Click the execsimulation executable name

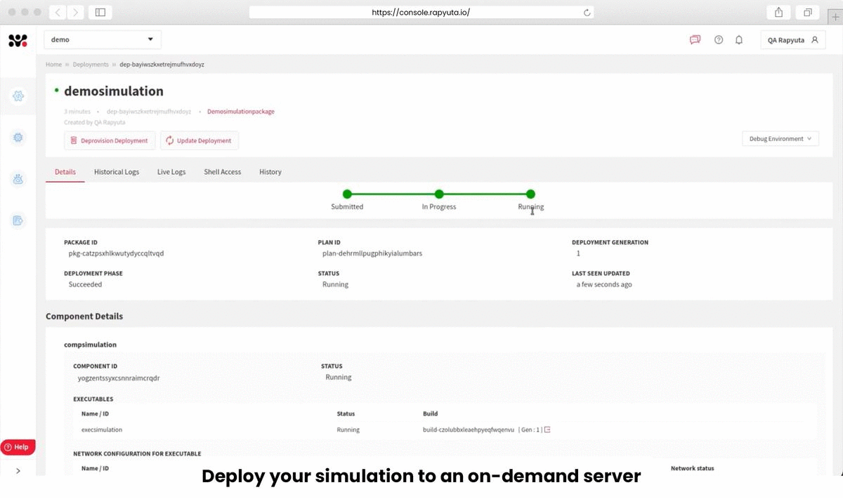pyautogui.click(x=102, y=430)
